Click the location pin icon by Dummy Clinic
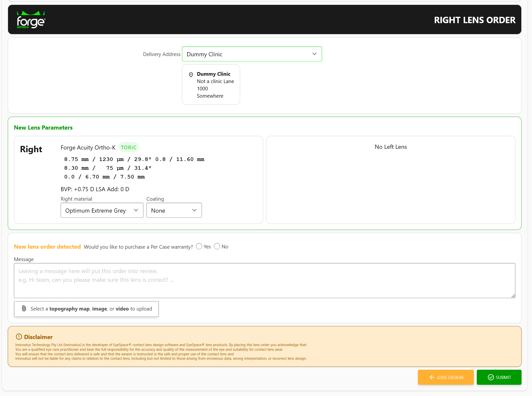This screenshot has height=396, width=532. click(x=191, y=75)
